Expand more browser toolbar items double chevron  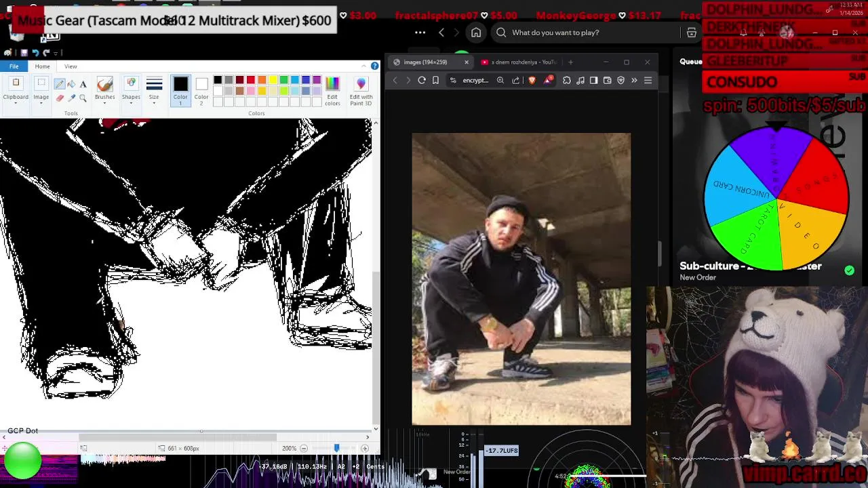click(634, 80)
